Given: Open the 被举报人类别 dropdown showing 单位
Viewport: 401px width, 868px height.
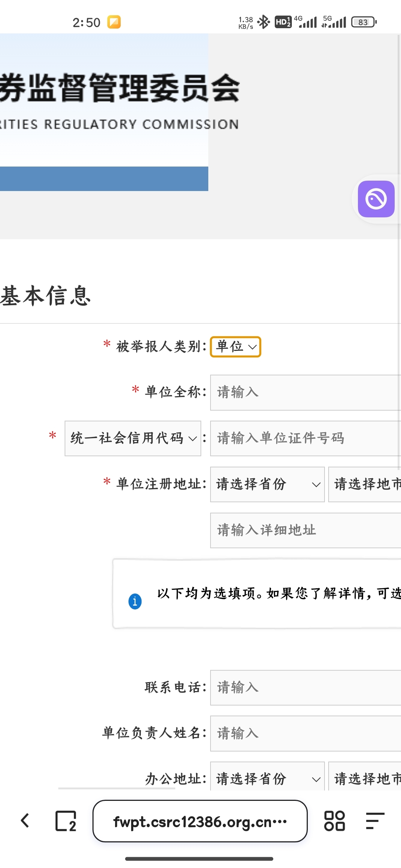Looking at the screenshot, I should (x=235, y=347).
